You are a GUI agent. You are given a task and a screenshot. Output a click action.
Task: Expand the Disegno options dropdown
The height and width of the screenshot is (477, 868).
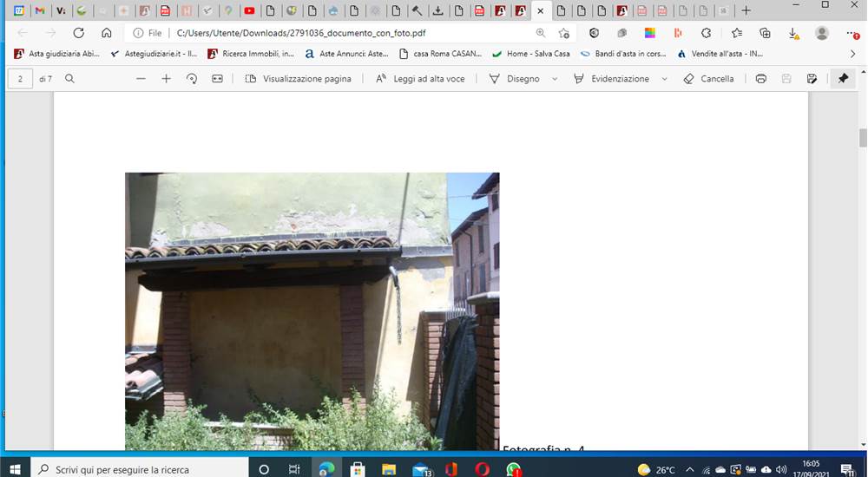point(555,79)
